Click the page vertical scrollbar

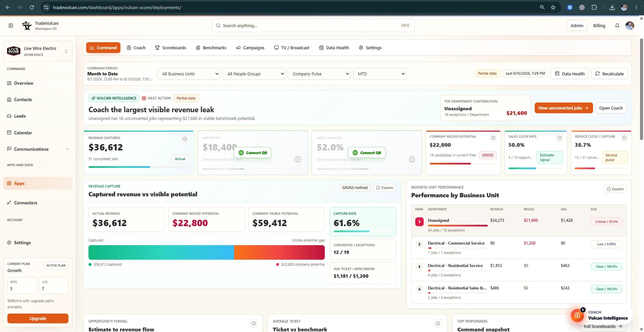pyautogui.click(x=641, y=89)
